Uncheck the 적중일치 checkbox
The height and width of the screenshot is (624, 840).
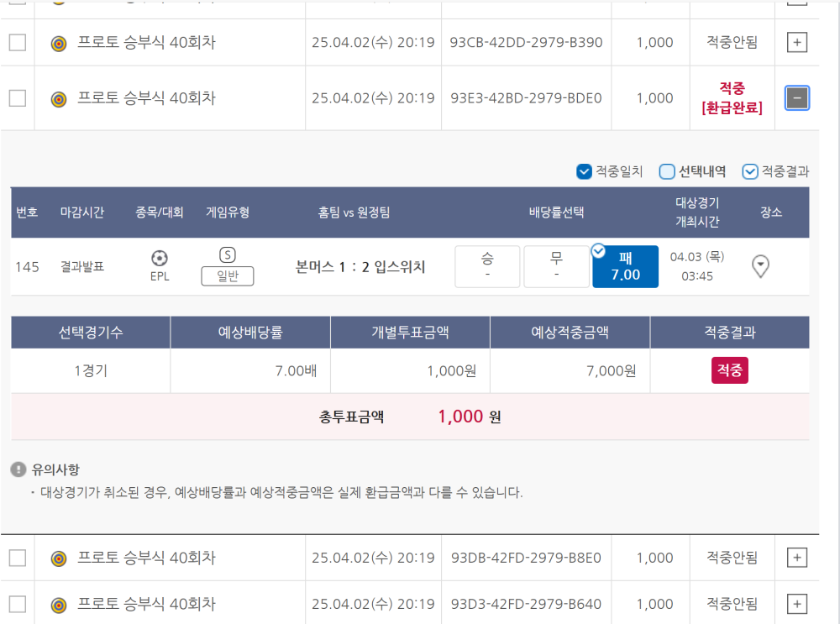[585, 172]
